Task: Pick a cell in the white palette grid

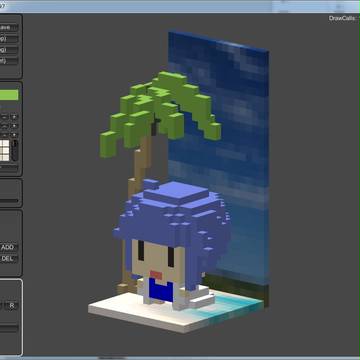Action: click(5, 150)
